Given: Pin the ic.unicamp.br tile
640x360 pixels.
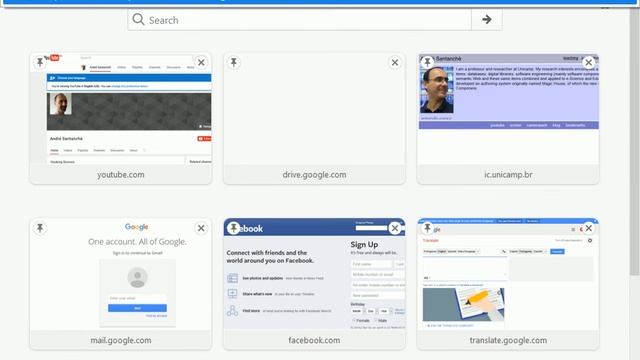Looking at the screenshot, I should (x=427, y=62).
